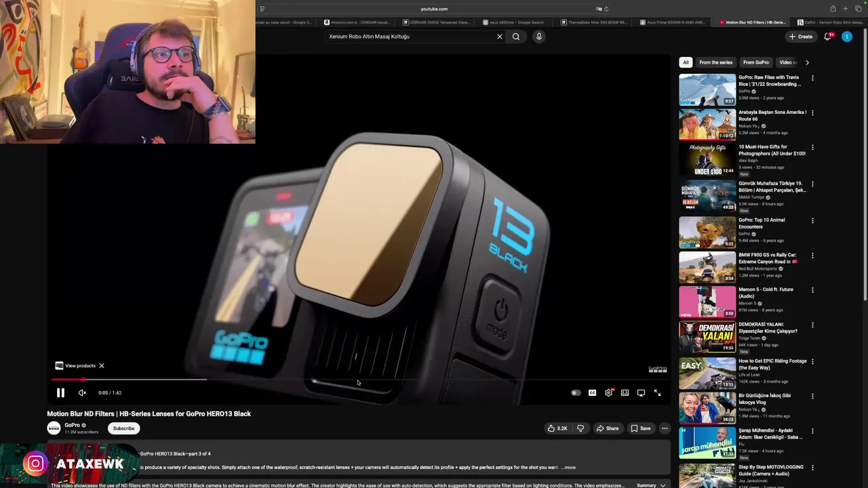Select From GoPro filter chip

pyautogui.click(x=756, y=62)
